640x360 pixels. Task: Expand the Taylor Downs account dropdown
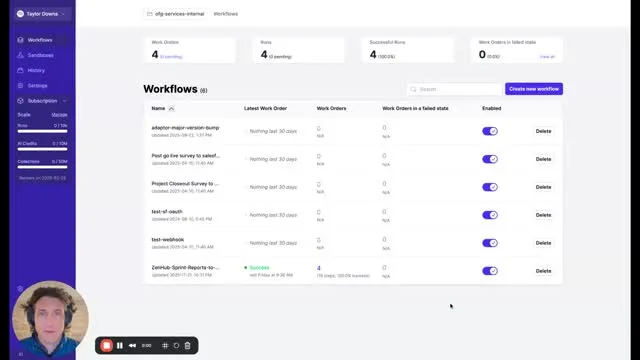point(63,14)
